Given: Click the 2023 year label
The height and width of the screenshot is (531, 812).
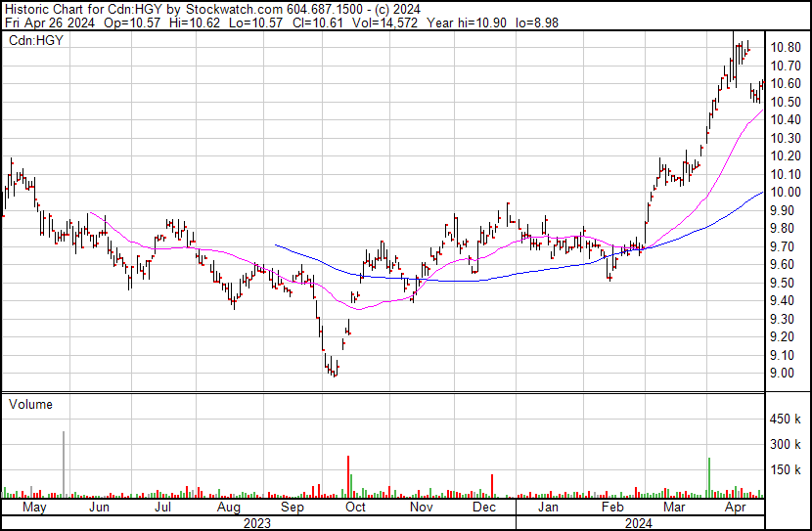Looking at the screenshot, I should pyautogui.click(x=256, y=523).
